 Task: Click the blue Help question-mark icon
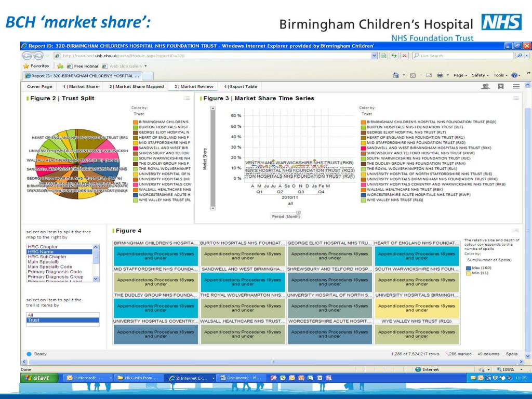coord(514,75)
